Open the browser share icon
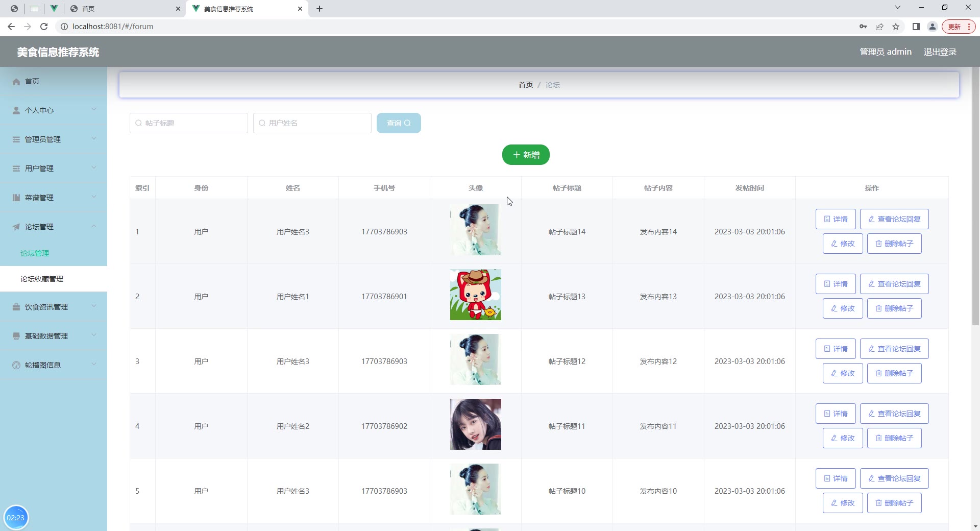 [879, 27]
